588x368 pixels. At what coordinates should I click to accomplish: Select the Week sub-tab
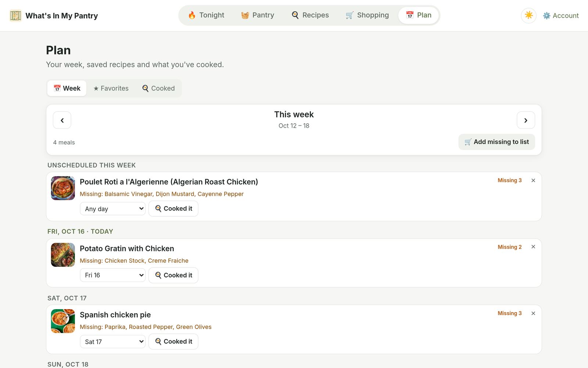[x=67, y=88]
